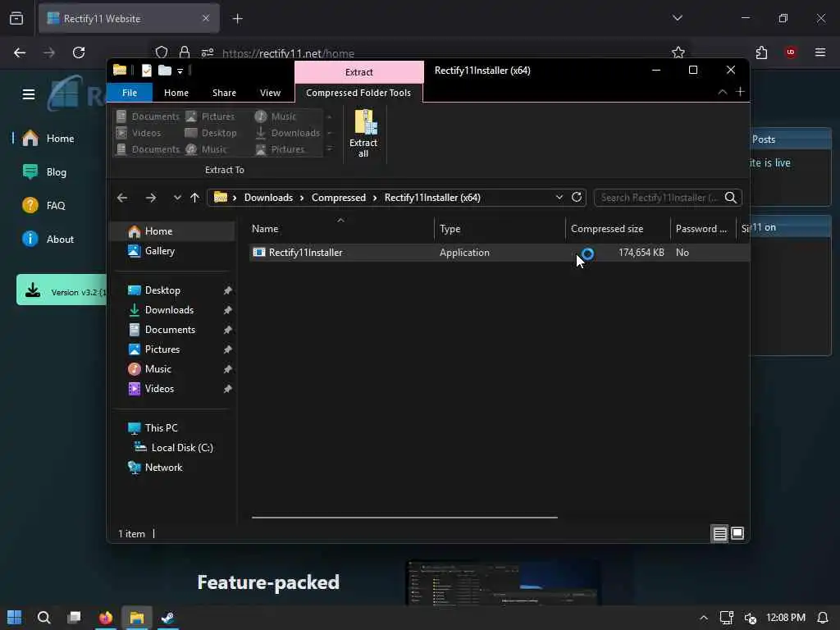The height and width of the screenshot is (630, 840).
Task: Navigate forward in File Explorer
Action: 151,198
